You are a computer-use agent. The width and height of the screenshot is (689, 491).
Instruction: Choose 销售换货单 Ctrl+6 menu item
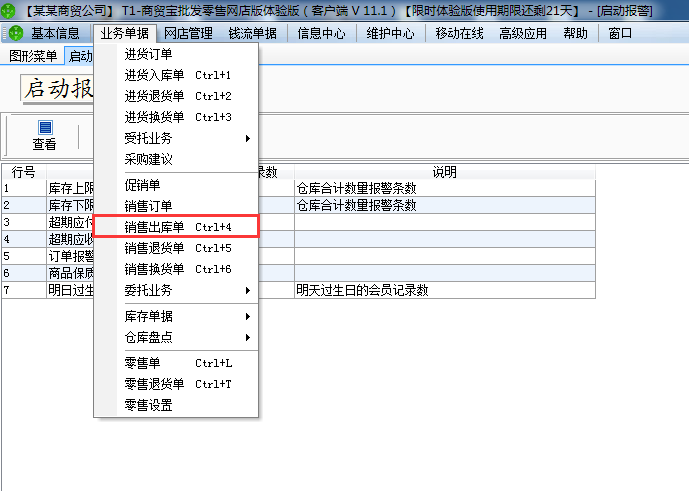[x=176, y=269]
